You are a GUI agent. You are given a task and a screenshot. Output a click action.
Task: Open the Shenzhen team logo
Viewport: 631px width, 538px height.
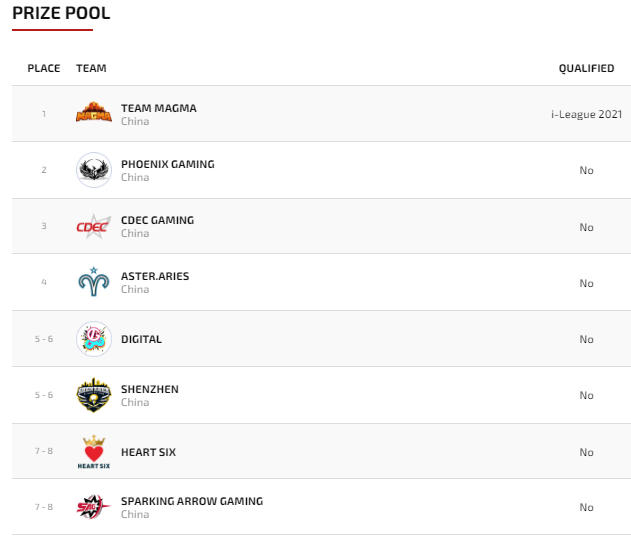[94, 395]
